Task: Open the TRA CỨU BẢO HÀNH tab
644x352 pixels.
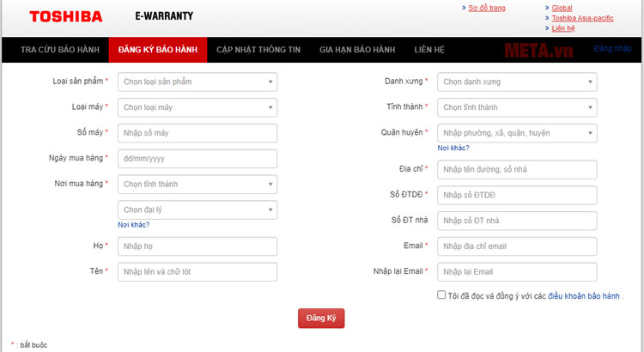Action: click(60, 50)
